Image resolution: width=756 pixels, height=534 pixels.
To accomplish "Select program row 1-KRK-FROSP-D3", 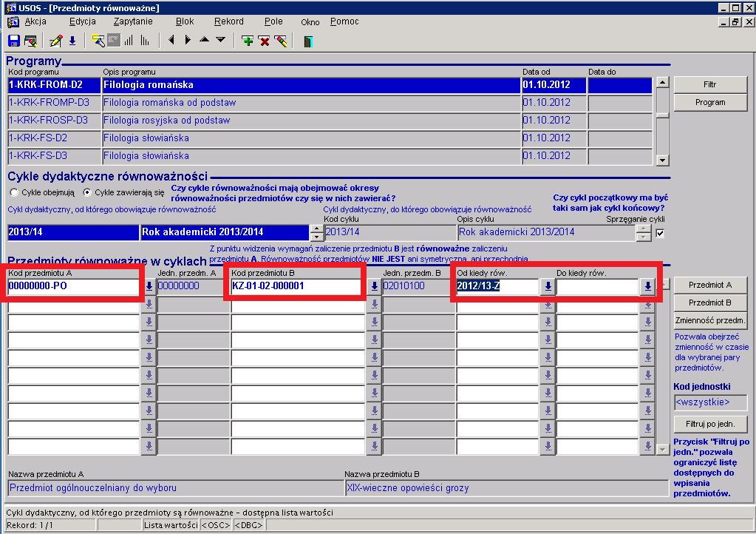I will click(54, 121).
